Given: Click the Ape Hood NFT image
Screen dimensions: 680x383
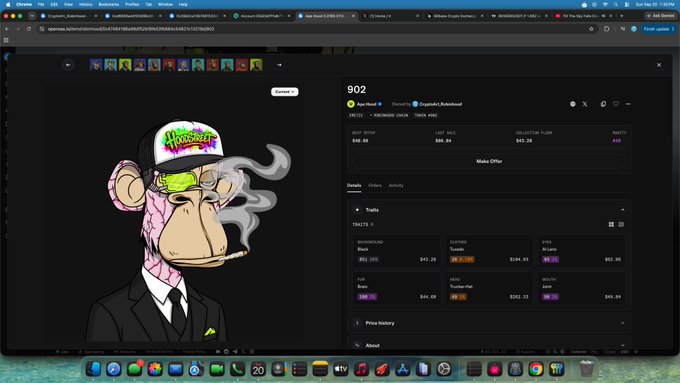Looking at the screenshot, I should [175, 213].
